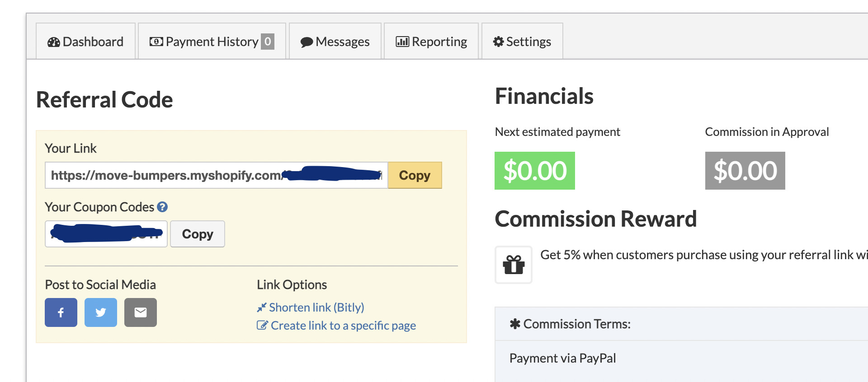Copy your coupon code
Image resolution: width=868 pixels, height=382 pixels.
[x=197, y=234]
